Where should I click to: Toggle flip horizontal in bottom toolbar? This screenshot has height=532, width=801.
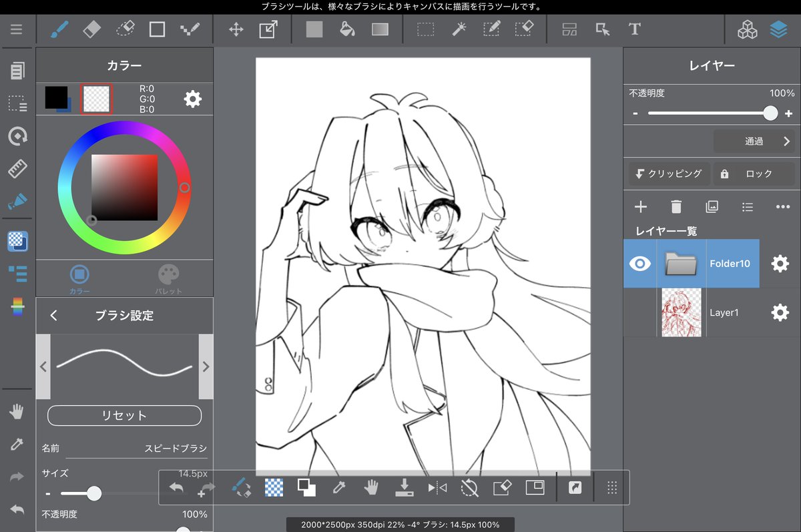click(x=437, y=489)
